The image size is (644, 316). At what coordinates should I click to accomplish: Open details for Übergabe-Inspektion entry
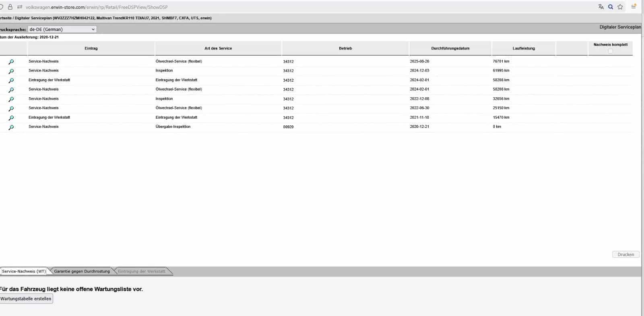(x=11, y=127)
